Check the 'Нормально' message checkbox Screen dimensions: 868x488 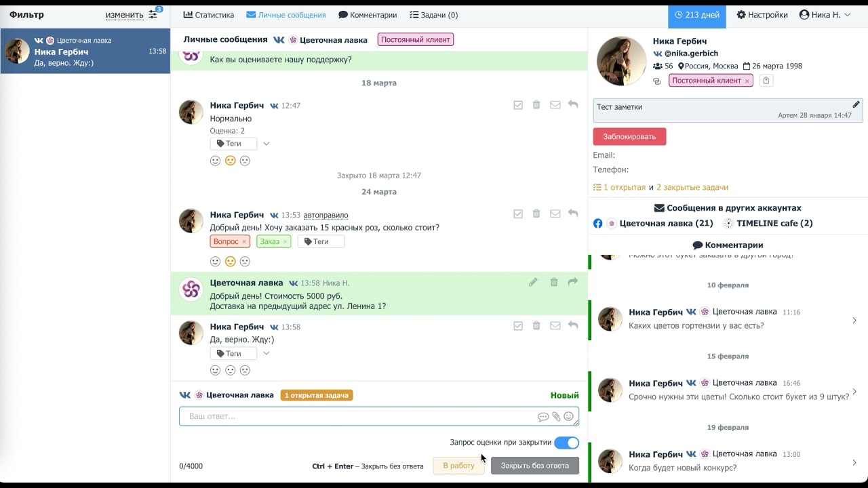point(518,105)
